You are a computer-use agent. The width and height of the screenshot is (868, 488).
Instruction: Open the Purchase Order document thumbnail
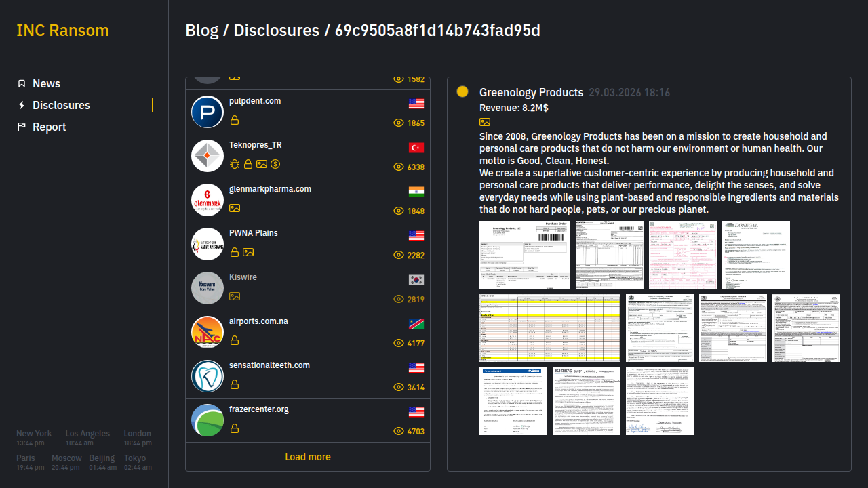(525, 255)
